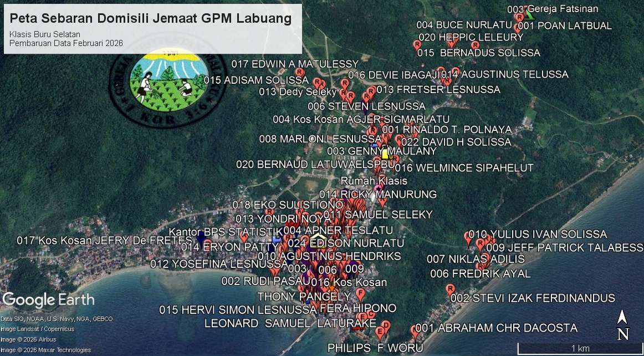Select the 007 NIKLAS ADILIS label

pos(476,259)
